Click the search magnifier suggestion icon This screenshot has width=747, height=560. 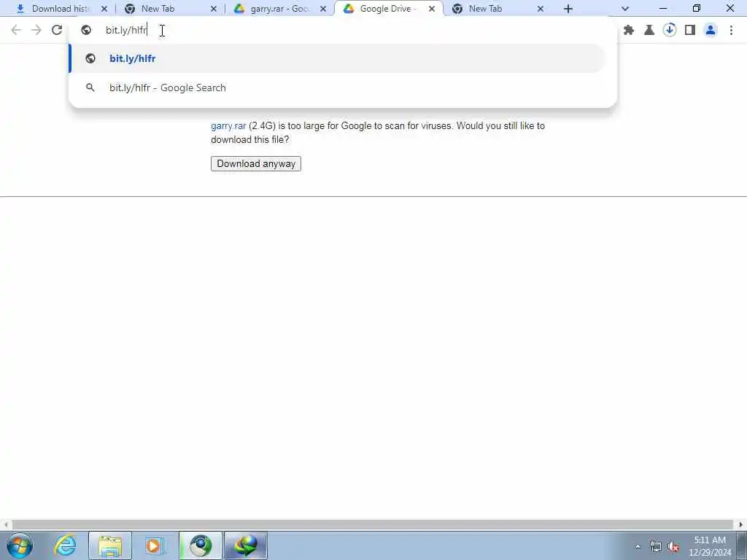point(90,87)
